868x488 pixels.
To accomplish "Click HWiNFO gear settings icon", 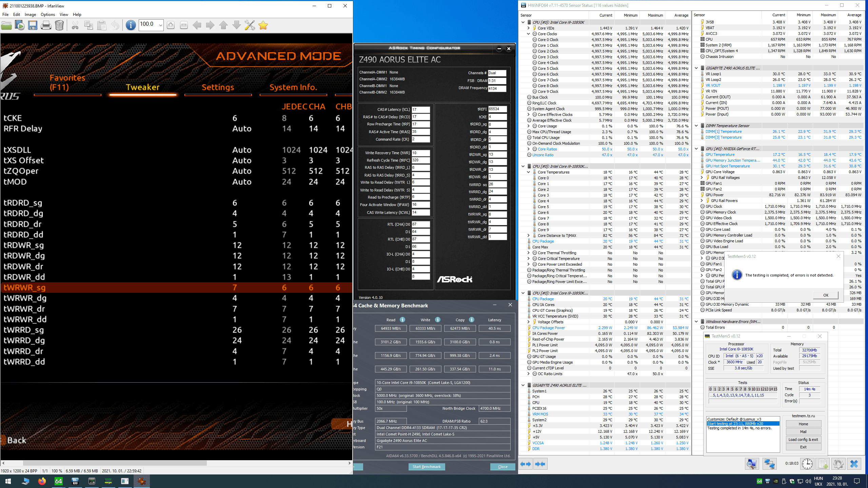I will [x=838, y=464].
